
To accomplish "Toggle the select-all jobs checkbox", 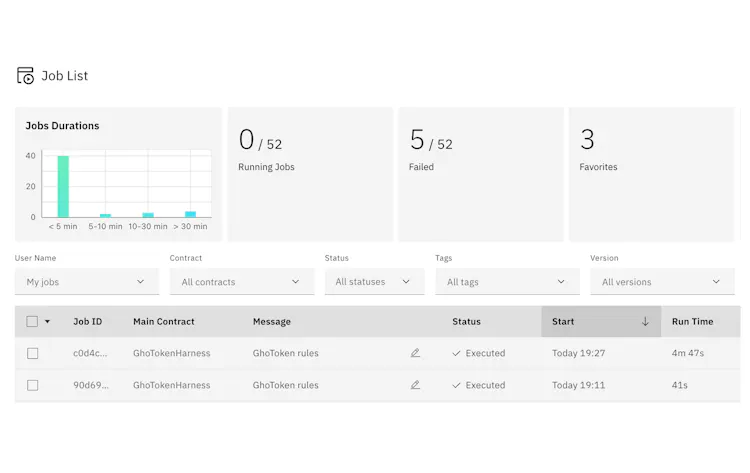I will point(32,321).
